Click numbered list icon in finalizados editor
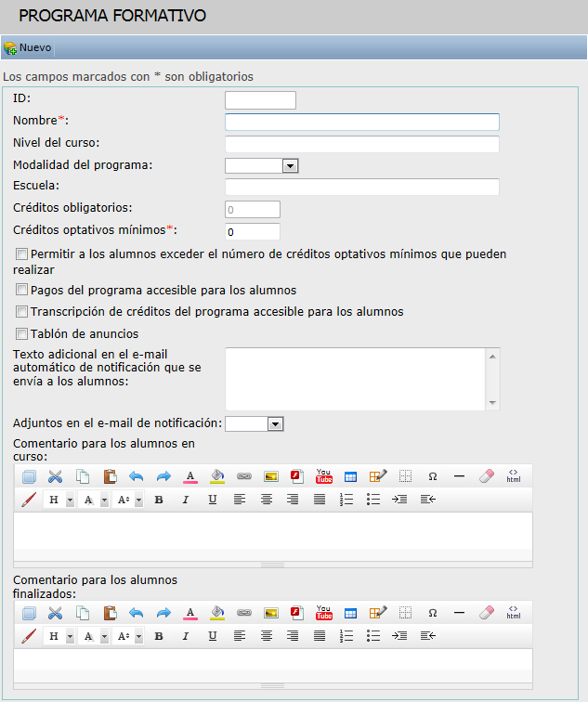588x702 pixels. [x=346, y=636]
